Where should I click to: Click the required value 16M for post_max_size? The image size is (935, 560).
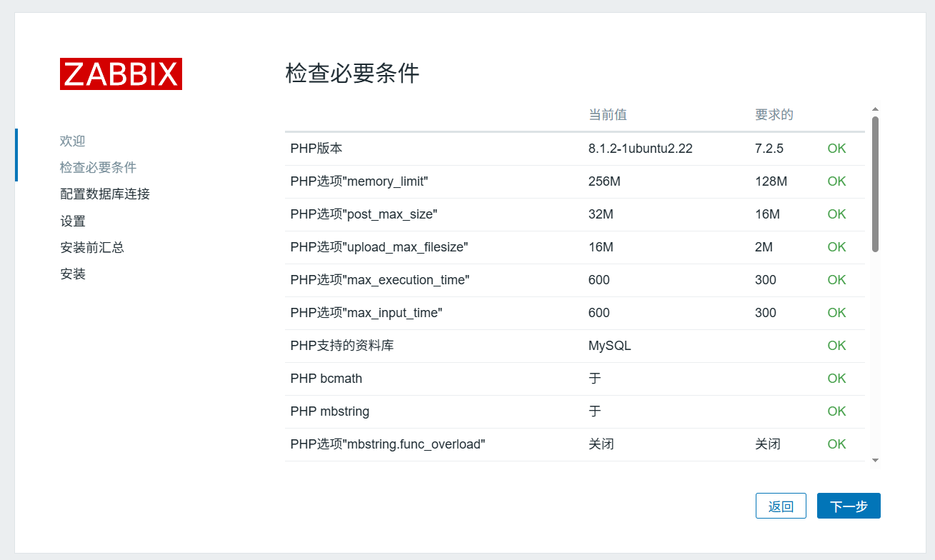coord(767,214)
